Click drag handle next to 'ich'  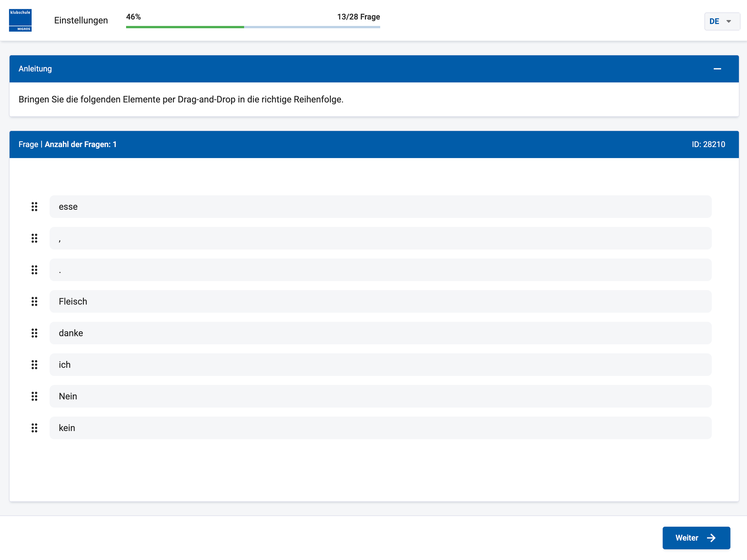pos(34,365)
